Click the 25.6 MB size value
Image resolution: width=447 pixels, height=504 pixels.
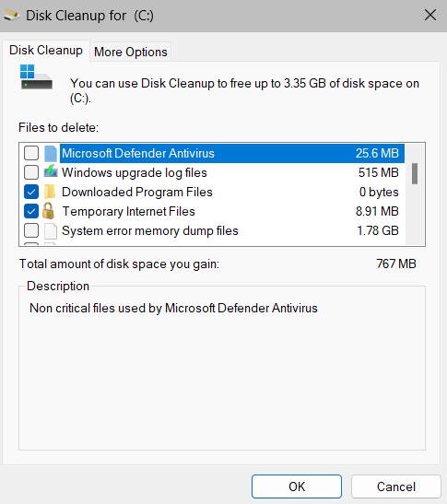click(377, 153)
